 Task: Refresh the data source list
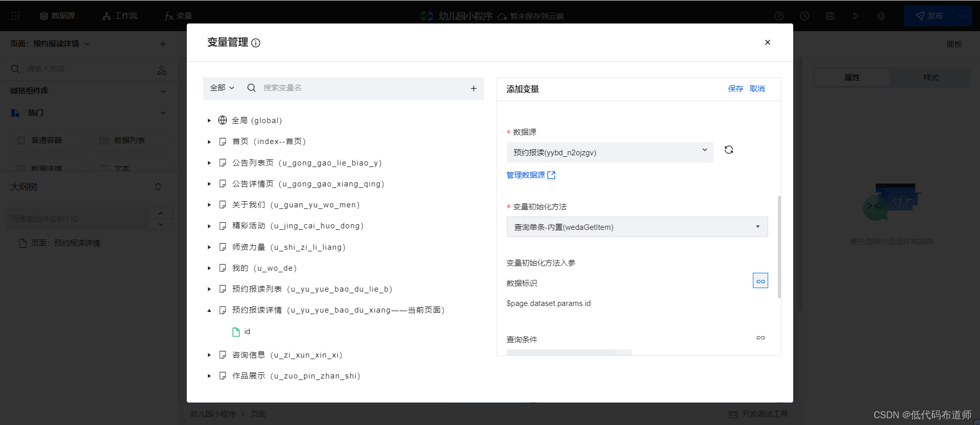[x=729, y=150]
